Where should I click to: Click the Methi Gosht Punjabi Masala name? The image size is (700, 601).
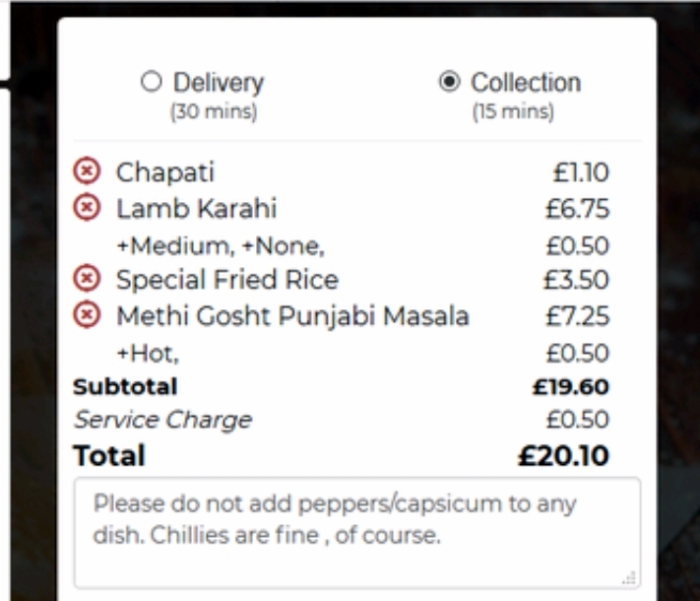292,316
